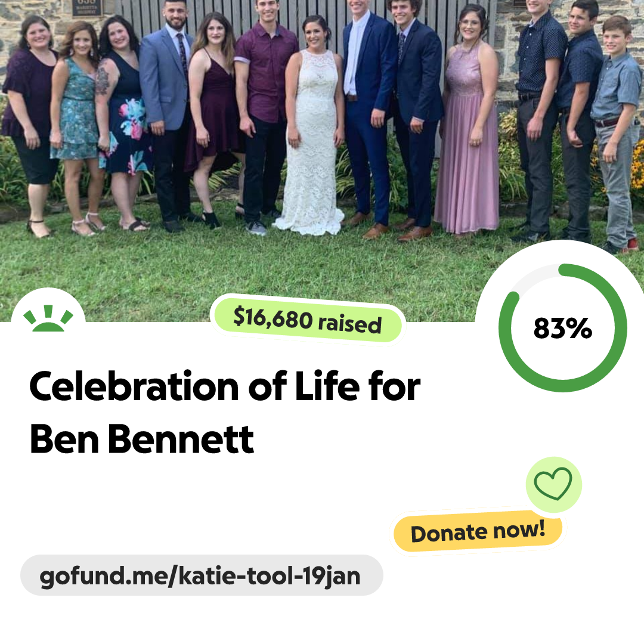Click the green circular progress ring
Image resolution: width=644 pixels, height=644 pixels.
563,328
